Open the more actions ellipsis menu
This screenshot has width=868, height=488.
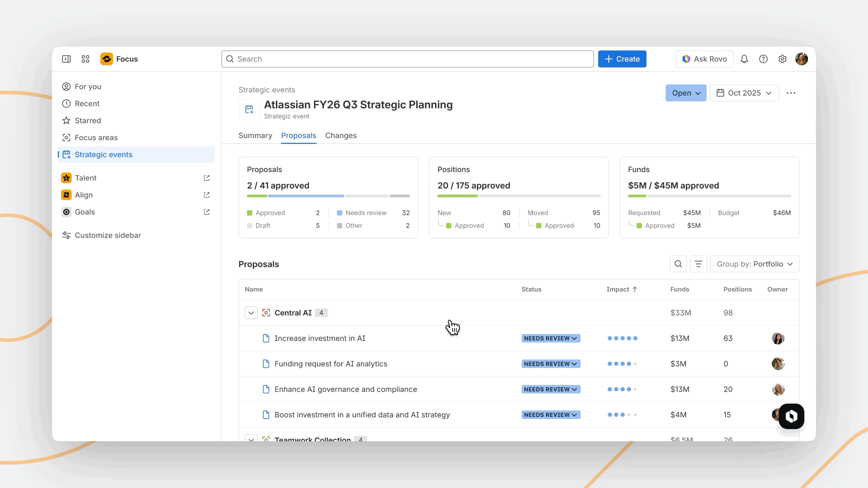[791, 93]
